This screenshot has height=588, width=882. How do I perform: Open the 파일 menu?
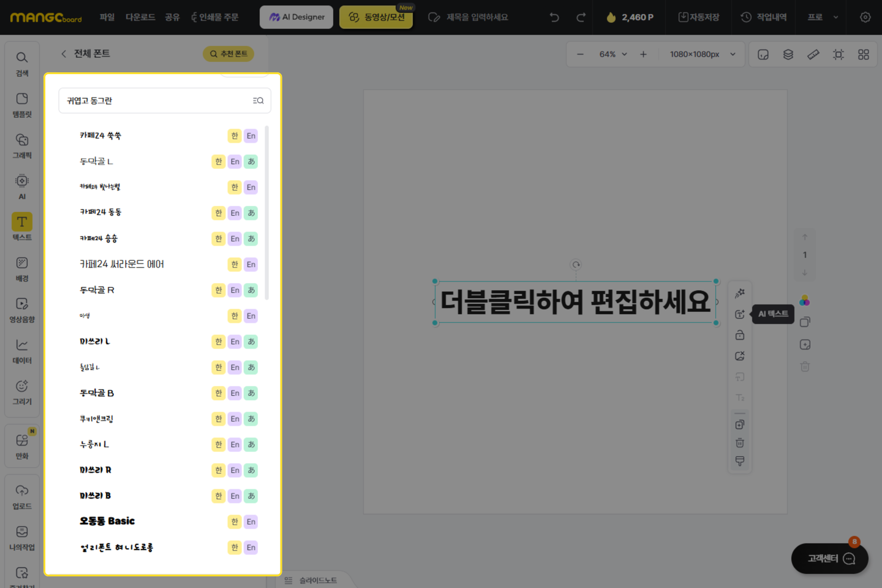pyautogui.click(x=107, y=17)
